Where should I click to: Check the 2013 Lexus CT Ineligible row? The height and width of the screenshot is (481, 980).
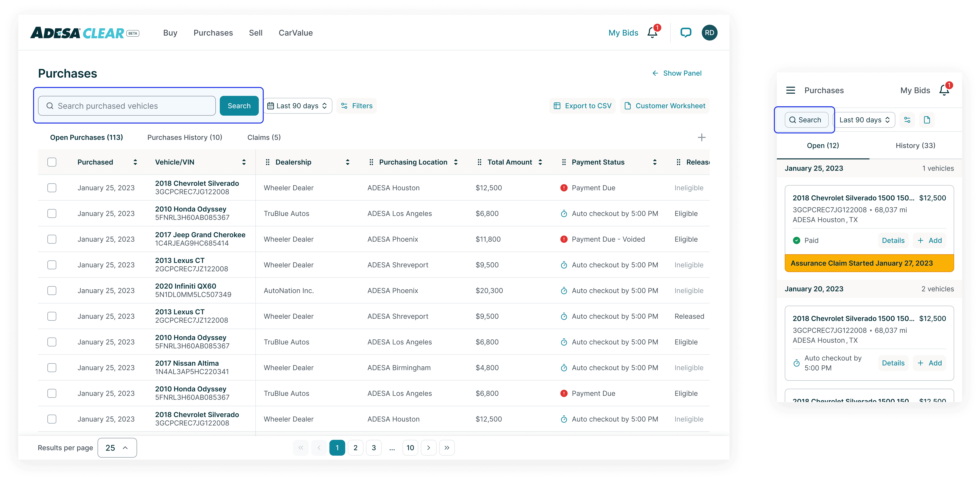point(52,265)
